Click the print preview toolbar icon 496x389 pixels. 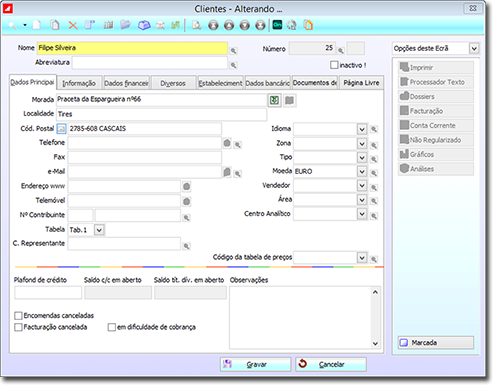[197, 25]
